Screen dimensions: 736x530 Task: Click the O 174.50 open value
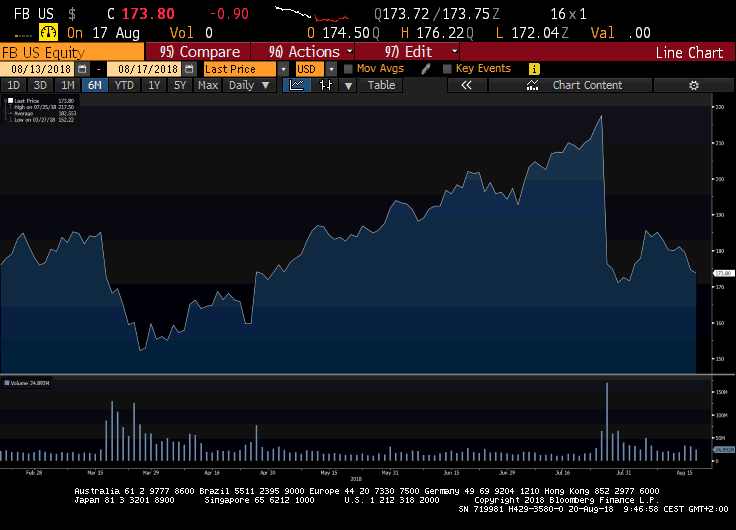[x=343, y=33]
